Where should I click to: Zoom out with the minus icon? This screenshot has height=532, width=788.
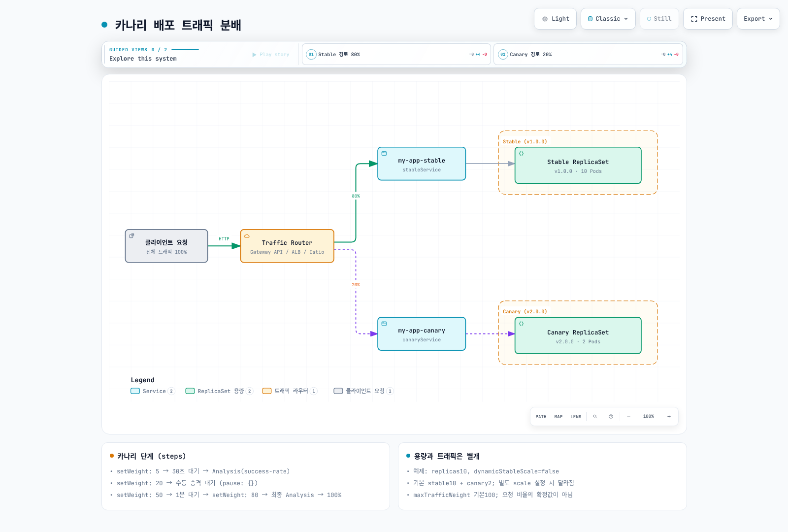pyautogui.click(x=628, y=417)
